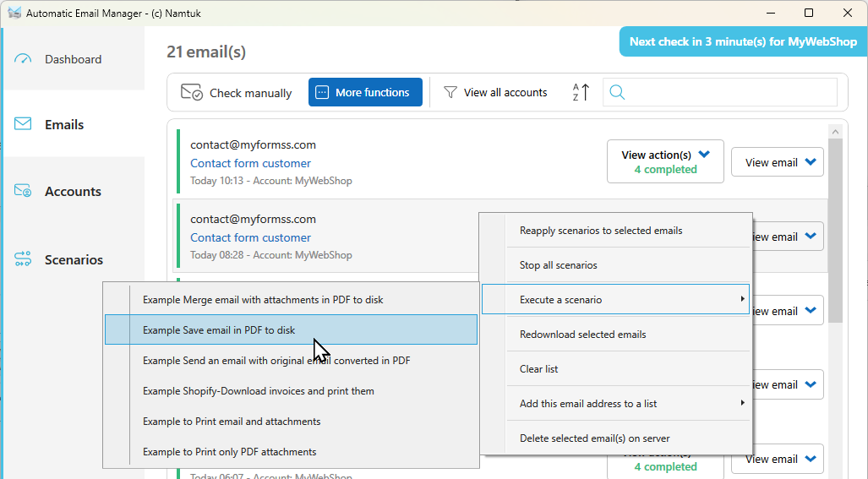This screenshot has height=479, width=868.
Task: Run Example to Print only PDF attachments
Action: coord(292,451)
